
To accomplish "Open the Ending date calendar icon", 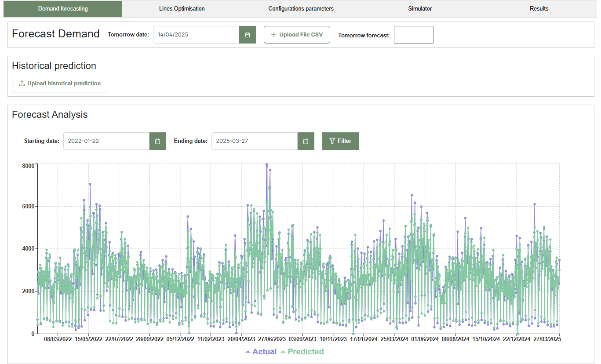I will pos(306,141).
